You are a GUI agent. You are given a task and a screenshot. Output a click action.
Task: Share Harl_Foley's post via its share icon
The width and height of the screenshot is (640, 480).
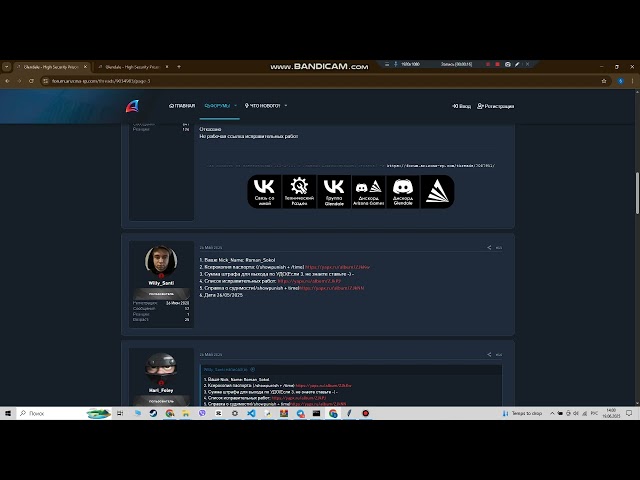489,354
